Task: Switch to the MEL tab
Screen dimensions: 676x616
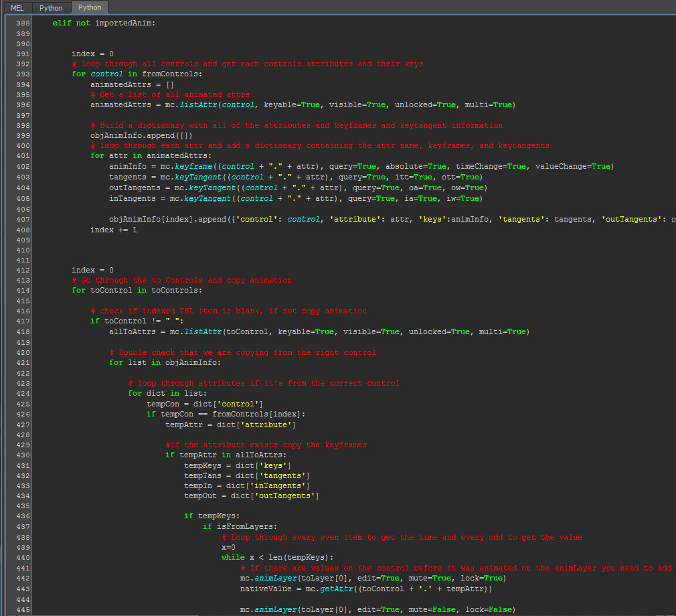Action: pyautogui.click(x=17, y=8)
